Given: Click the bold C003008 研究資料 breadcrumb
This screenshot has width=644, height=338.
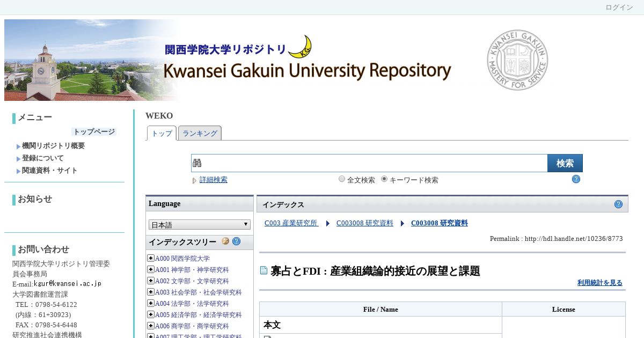Looking at the screenshot, I should coord(440,223).
